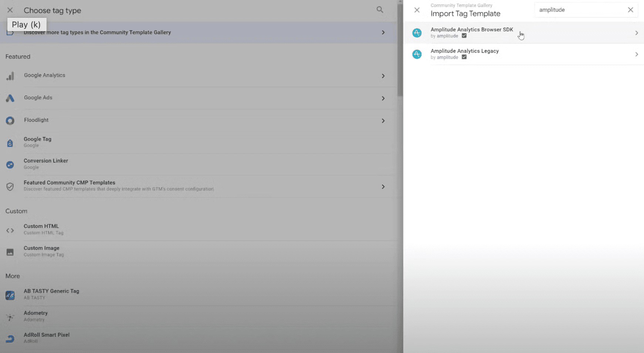Choose the Custom HTML tag type
The height and width of the screenshot is (353, 644).
tap(199, 230)
